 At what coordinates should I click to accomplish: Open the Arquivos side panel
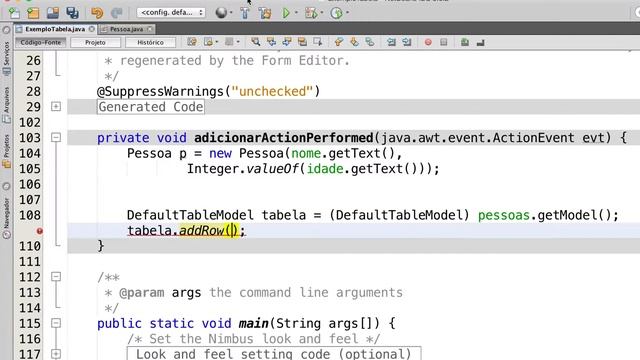click(x=6, y=104)
